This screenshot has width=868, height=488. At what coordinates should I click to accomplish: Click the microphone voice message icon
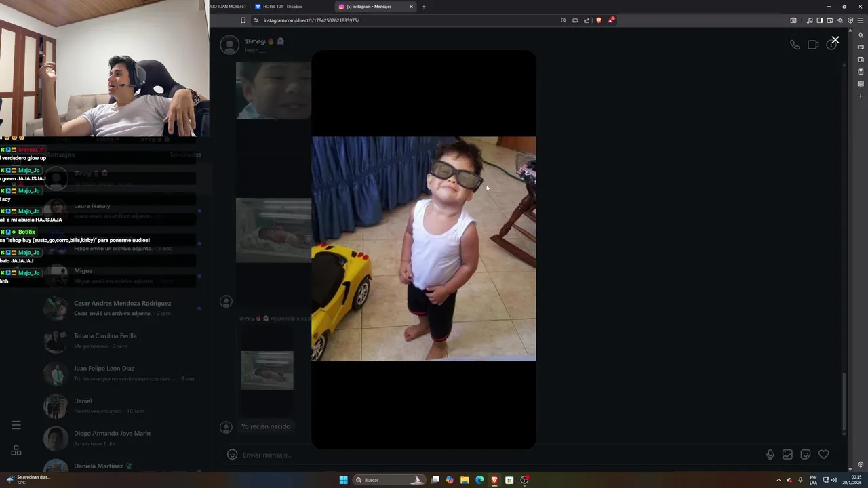770,455
